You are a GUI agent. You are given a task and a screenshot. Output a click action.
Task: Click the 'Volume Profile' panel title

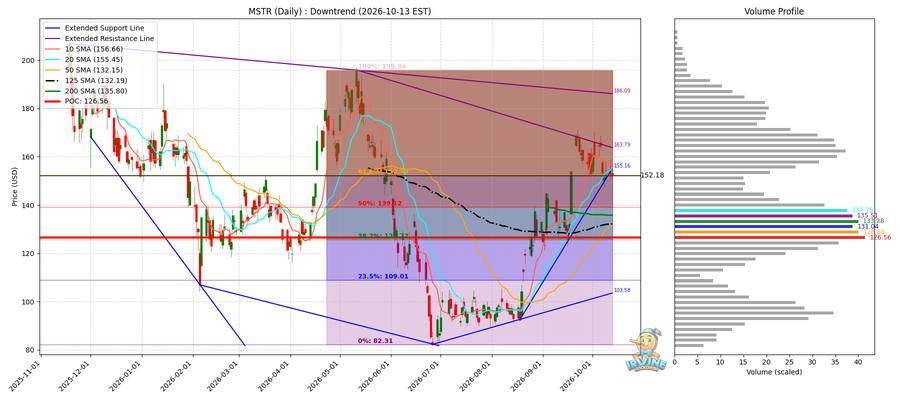pyautogui.click(x=774, y=11)
